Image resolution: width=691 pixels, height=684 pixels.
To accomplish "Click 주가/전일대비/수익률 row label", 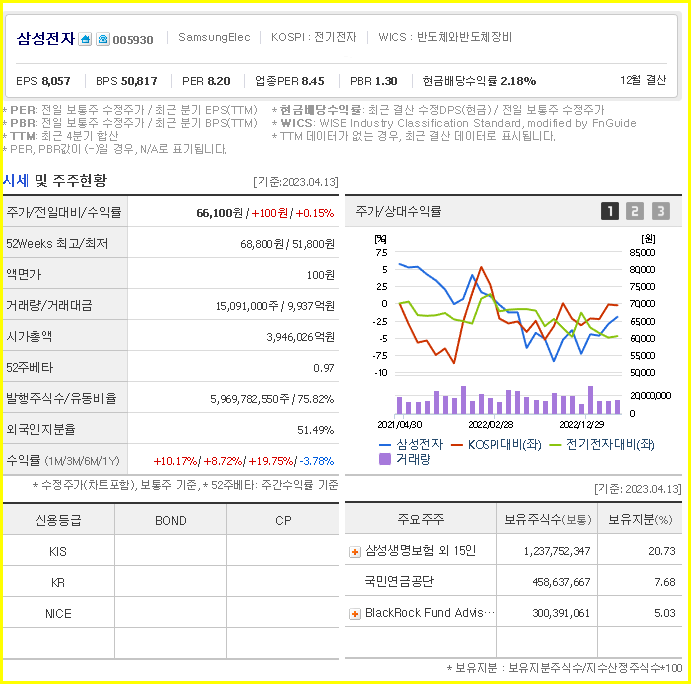I will tap(63, 212).
